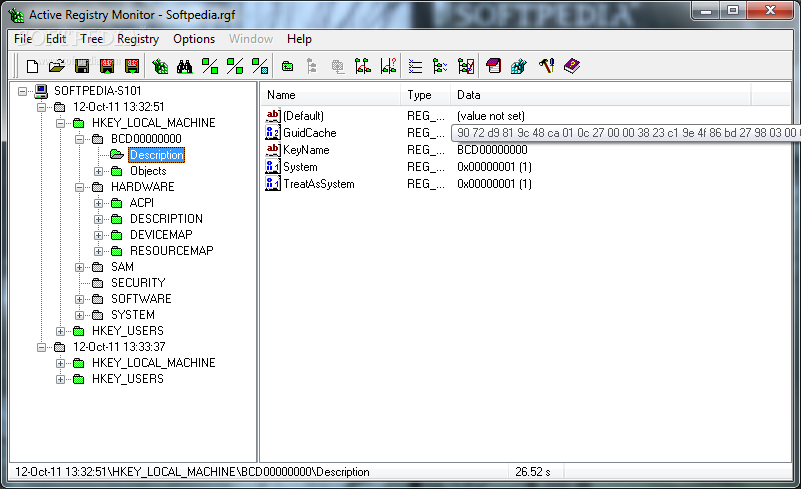Collapse the SOFTPEDIA-S101 root node

click(x=22, y=91)
